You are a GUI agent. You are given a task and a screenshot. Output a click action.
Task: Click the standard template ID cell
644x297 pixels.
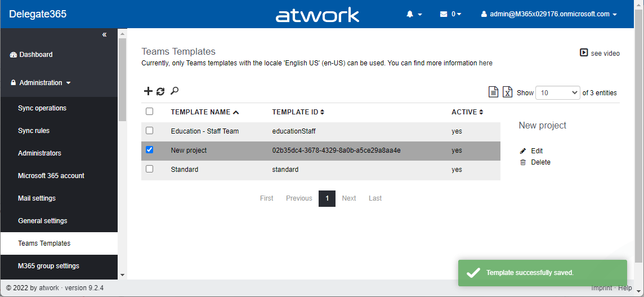point(285,170)
